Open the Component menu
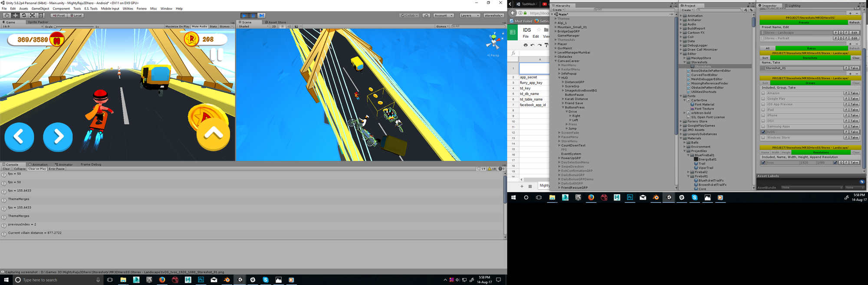Screen dimensions: 868x285 pos(61,9)
